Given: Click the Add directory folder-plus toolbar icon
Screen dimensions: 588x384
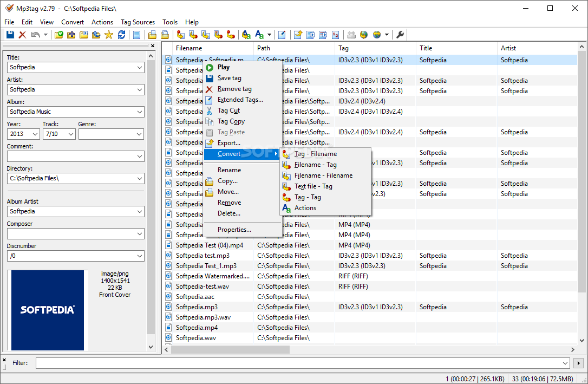Looking at the screenshot, I should (x=71, y=35).
